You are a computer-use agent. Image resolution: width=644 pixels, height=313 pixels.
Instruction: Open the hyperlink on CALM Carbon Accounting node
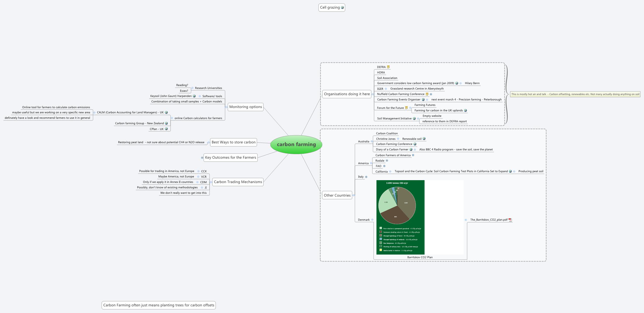166,112
